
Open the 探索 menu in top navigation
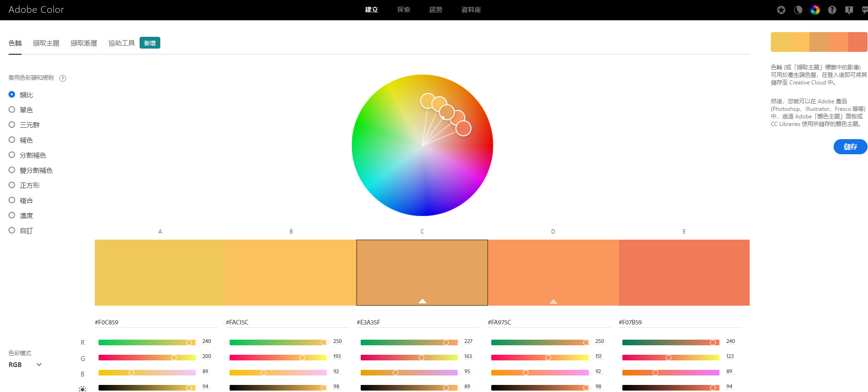pyautogui.click(x=404, y=10)
